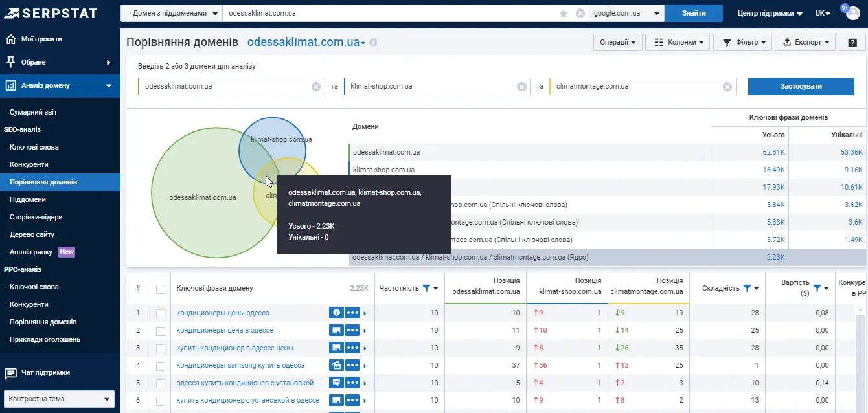The width and height of the screenshot is (868, 413).
Task: Clear the odessaklimat.com.ua comparison field
Action: (x=315, y=87)
